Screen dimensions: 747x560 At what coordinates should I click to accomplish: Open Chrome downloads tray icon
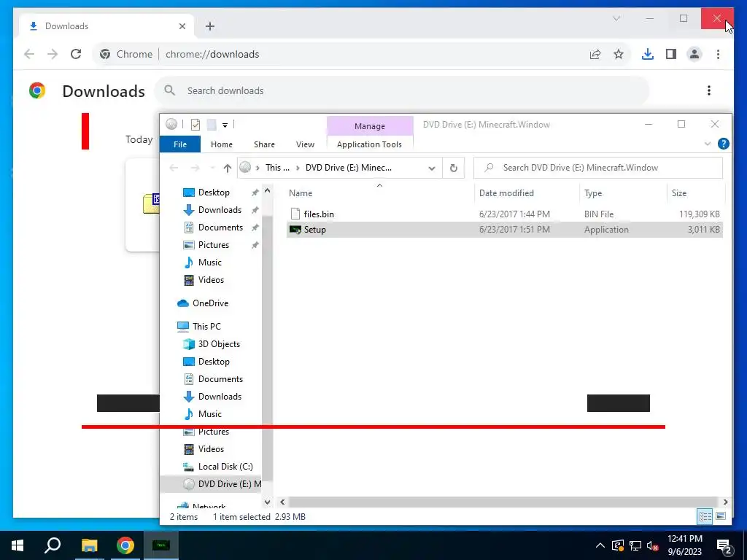[648, 54]
